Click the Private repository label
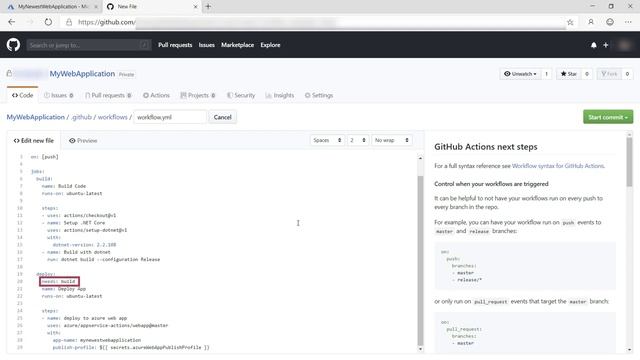 127,74
